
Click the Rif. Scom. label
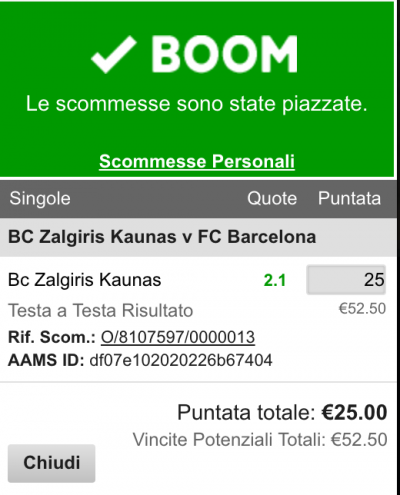[x=52, y=337]
